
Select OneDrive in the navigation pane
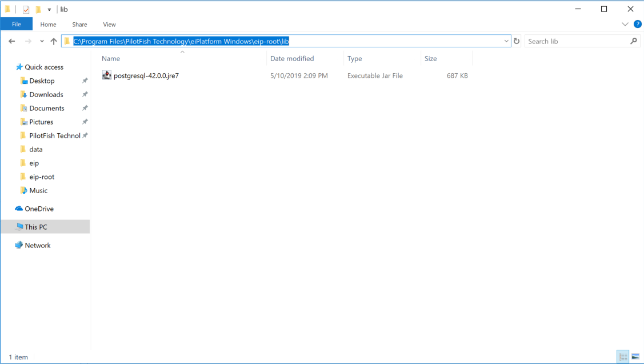[x=39, y=209]
